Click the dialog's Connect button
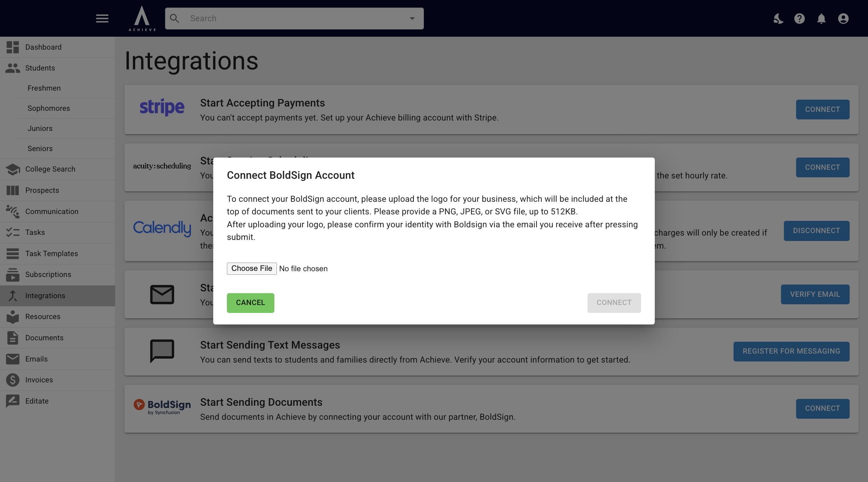868x482 pixels. (614, 303)
